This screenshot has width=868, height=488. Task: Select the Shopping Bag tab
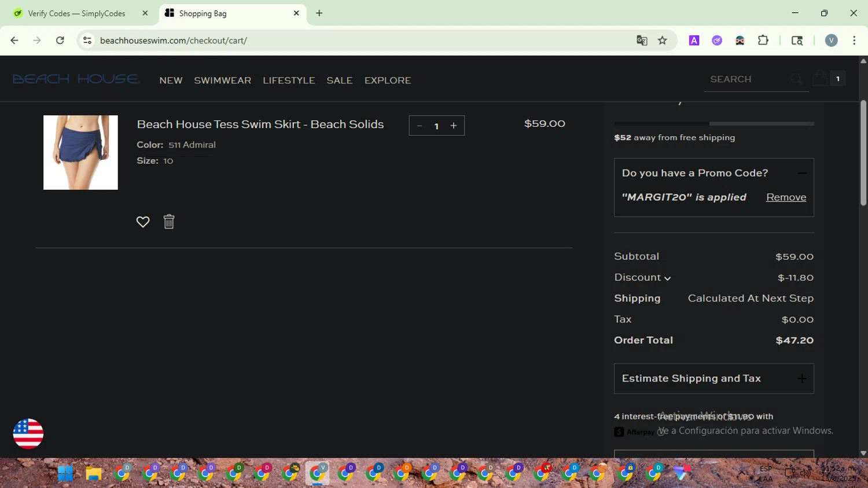232,13
